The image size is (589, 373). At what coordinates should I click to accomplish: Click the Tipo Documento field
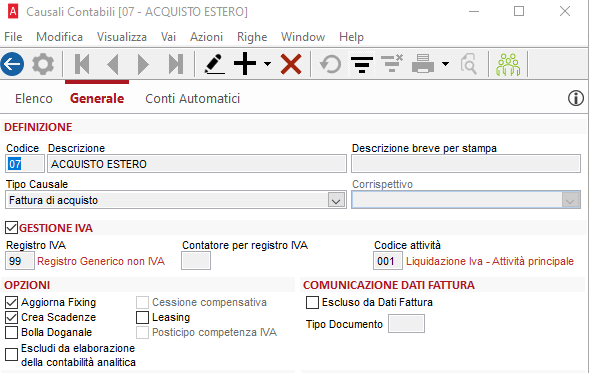click(406, 324)
